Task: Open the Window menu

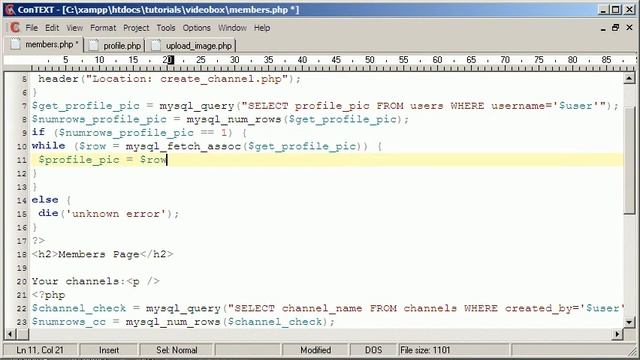Action: (232, 28)
